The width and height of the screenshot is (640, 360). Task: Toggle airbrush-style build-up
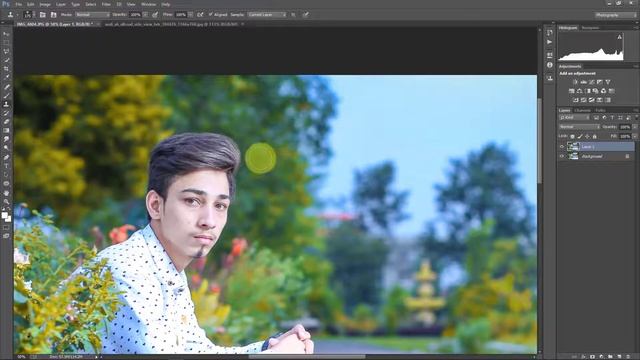pos(200,15)
